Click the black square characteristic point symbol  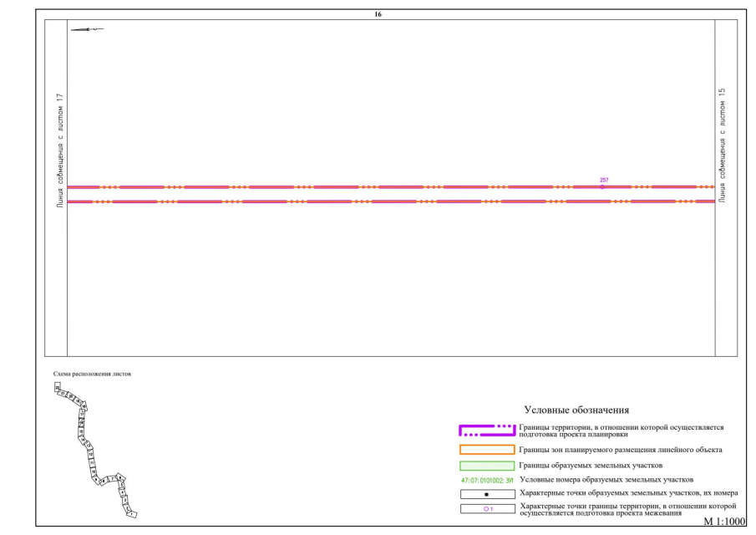[486, 494]
